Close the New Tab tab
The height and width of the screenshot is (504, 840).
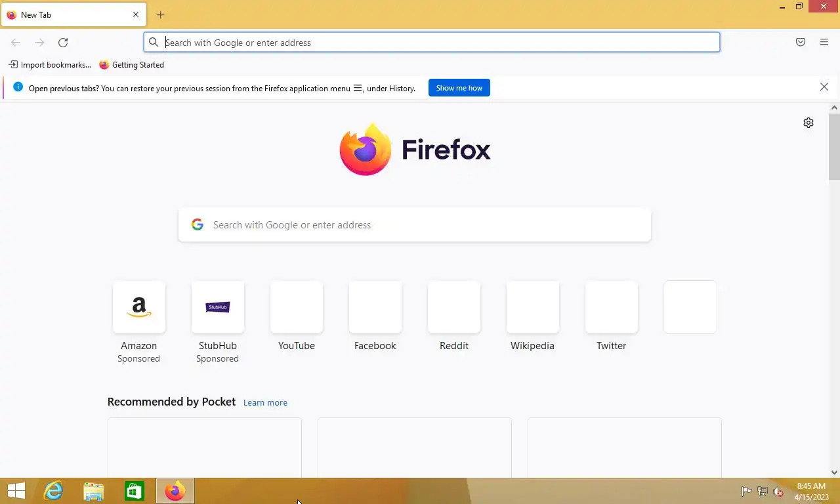point(136,14)
